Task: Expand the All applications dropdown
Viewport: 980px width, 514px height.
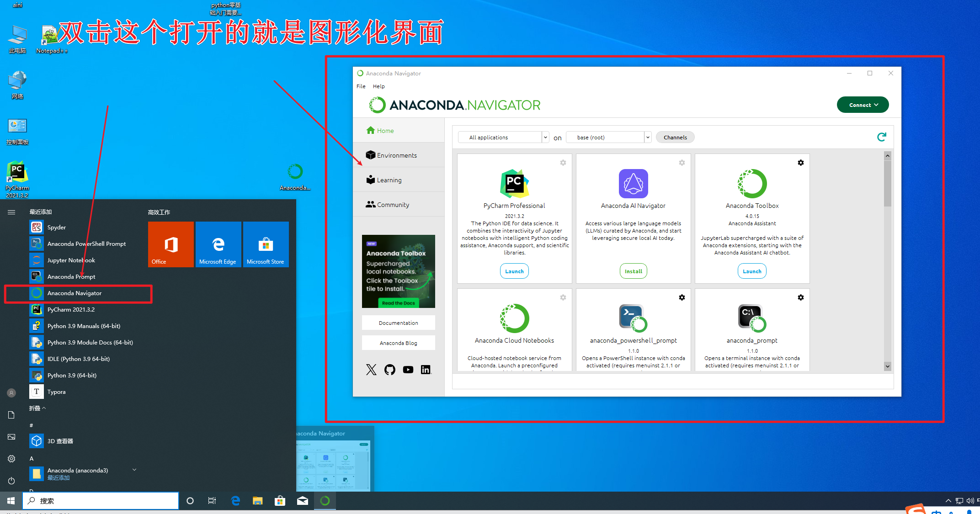Action: [503, 137]
